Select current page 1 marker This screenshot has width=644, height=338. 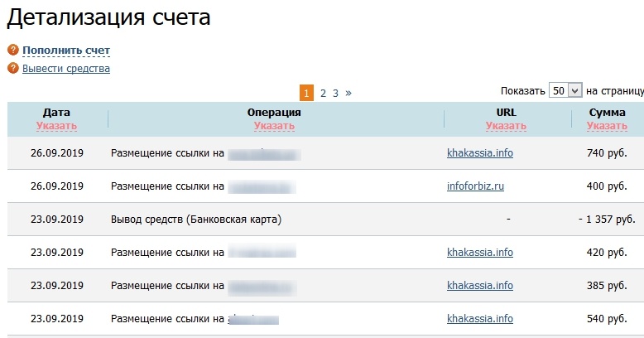[306, 93]
